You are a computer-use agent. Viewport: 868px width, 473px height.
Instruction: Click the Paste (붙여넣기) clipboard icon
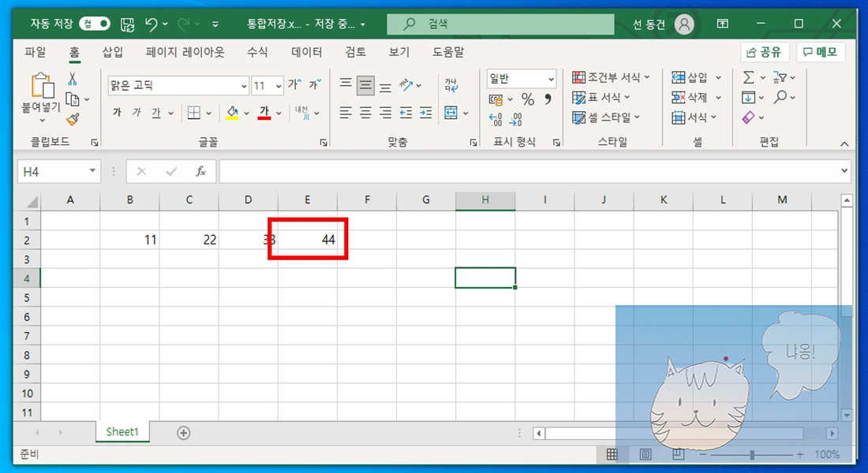click(42, 86)
